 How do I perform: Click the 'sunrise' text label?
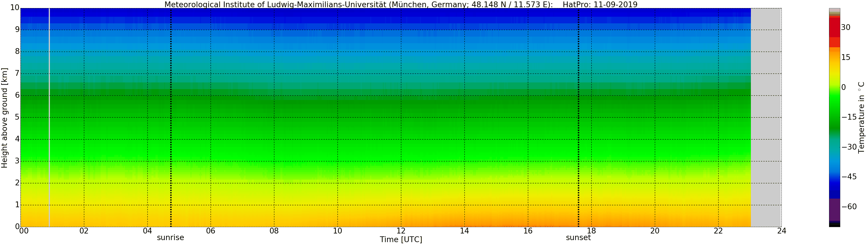(x=170, y=238)
